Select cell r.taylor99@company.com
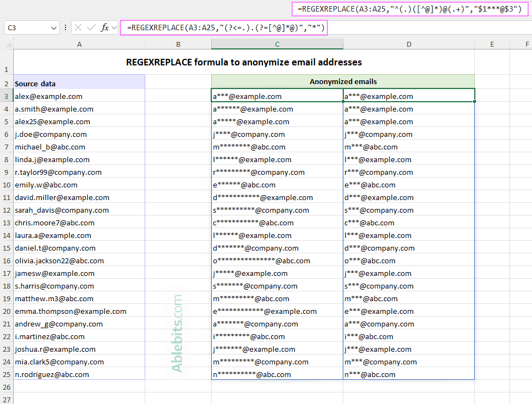The width and height of the screenshot is (532, 404). (79, 172)
